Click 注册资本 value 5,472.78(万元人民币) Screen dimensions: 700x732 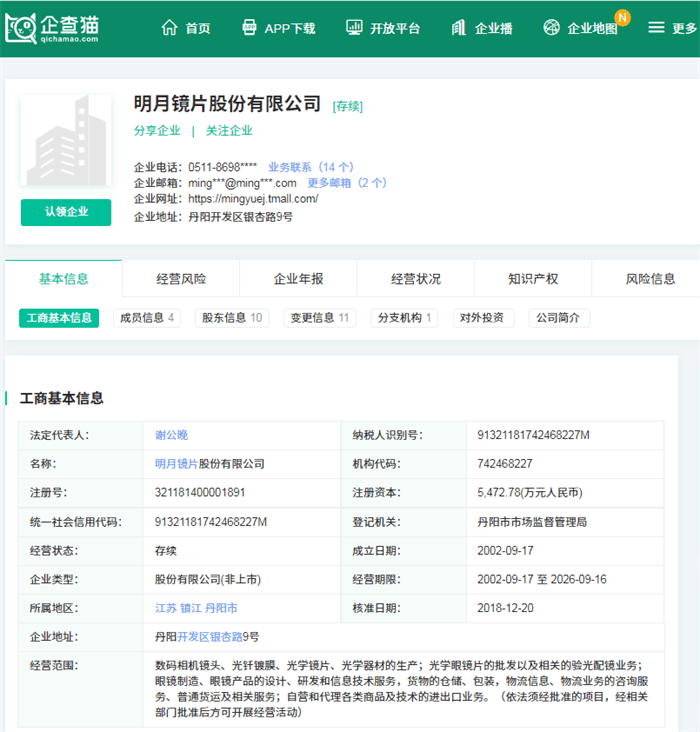coord(530,493)
